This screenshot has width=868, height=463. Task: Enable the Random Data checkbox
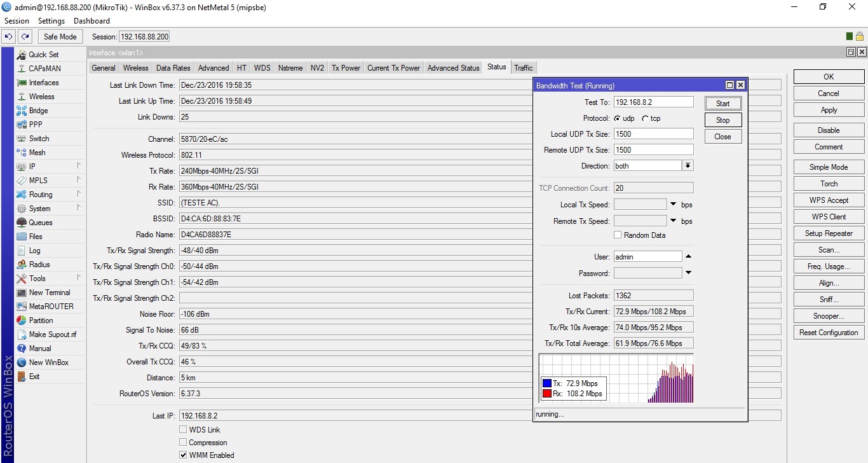[x=618, y=235]
